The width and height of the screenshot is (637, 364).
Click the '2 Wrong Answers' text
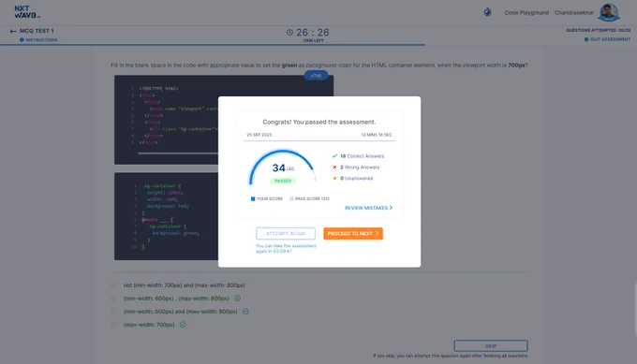360,167
